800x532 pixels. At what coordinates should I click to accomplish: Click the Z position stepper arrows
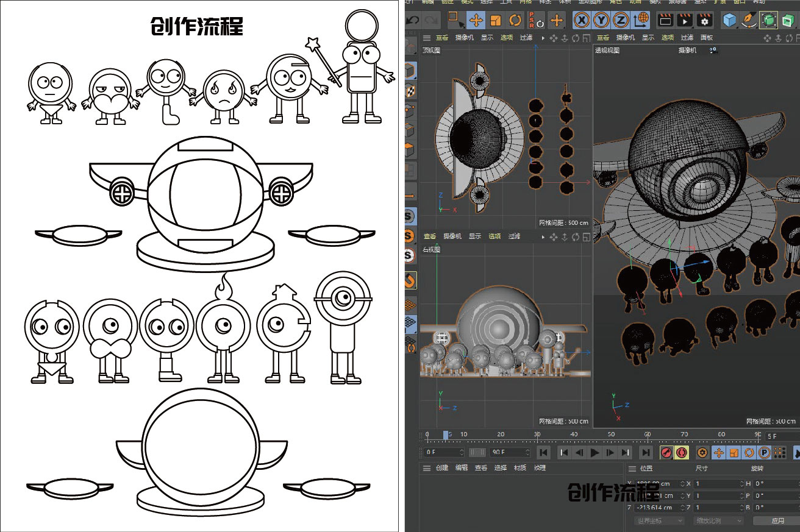[681, 508]
